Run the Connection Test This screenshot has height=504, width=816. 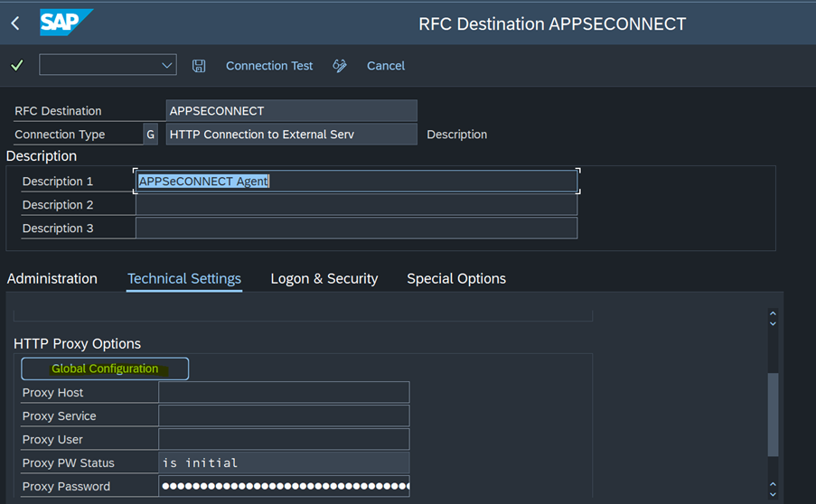click(269, 66)
